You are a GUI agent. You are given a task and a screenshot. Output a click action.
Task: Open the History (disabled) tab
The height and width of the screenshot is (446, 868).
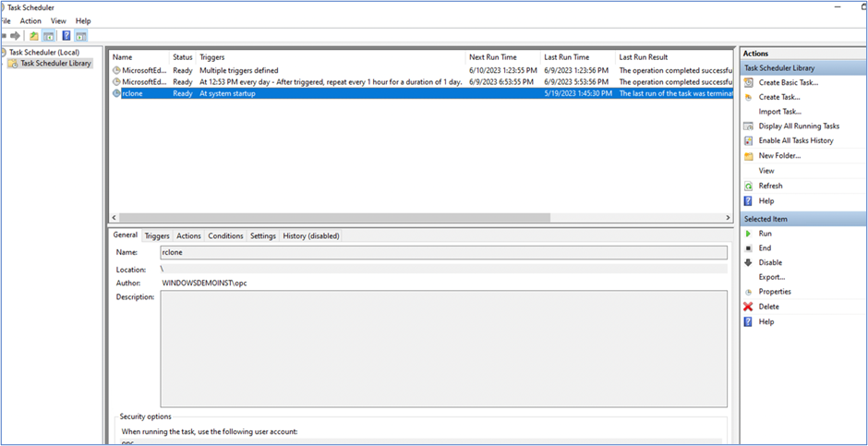coord(310,235)
